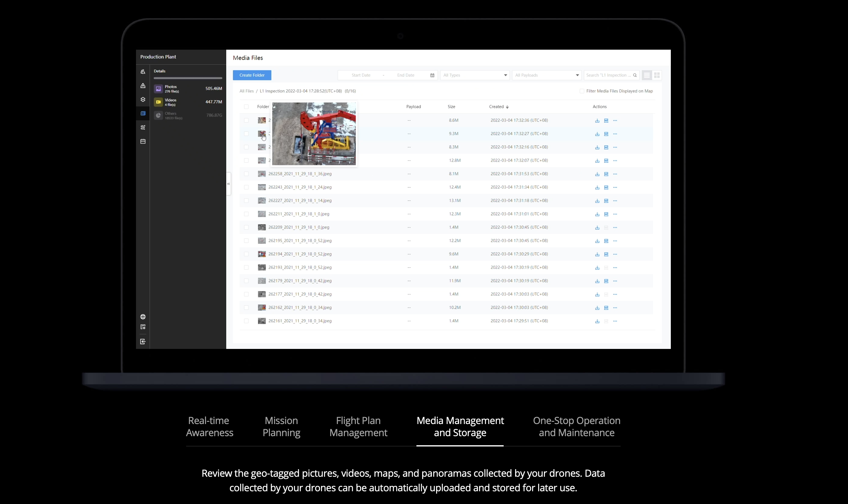Open the flight route sidebar icon
Image resolution: width=848 pixels, height=504 pixels.
pyautogui.click(x=143, y=127)
